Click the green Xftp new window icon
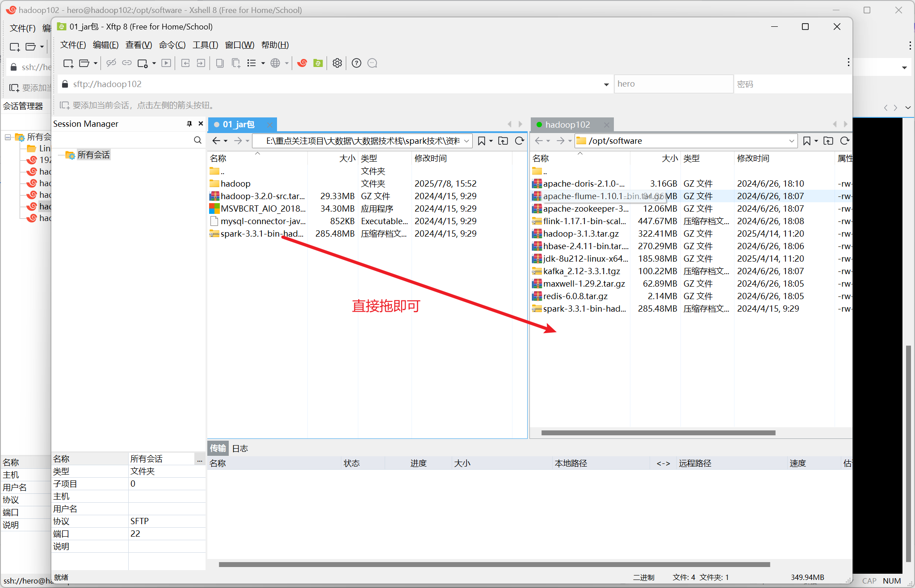The image size is (915, 588). click(318, 63)
